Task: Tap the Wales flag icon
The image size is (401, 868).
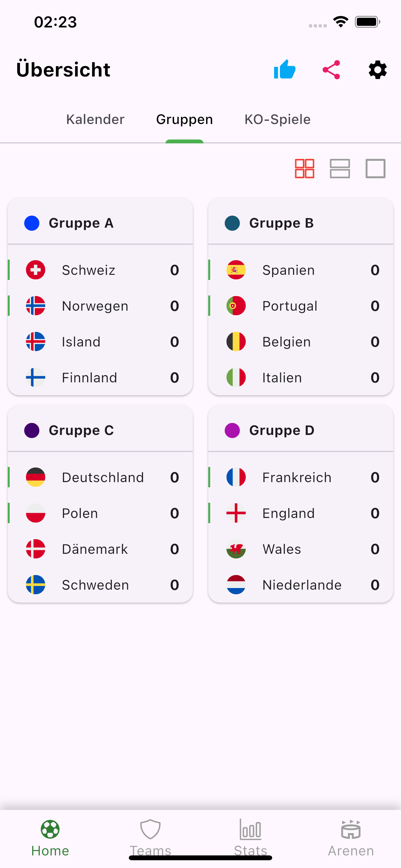Action: tap(236, 549)
